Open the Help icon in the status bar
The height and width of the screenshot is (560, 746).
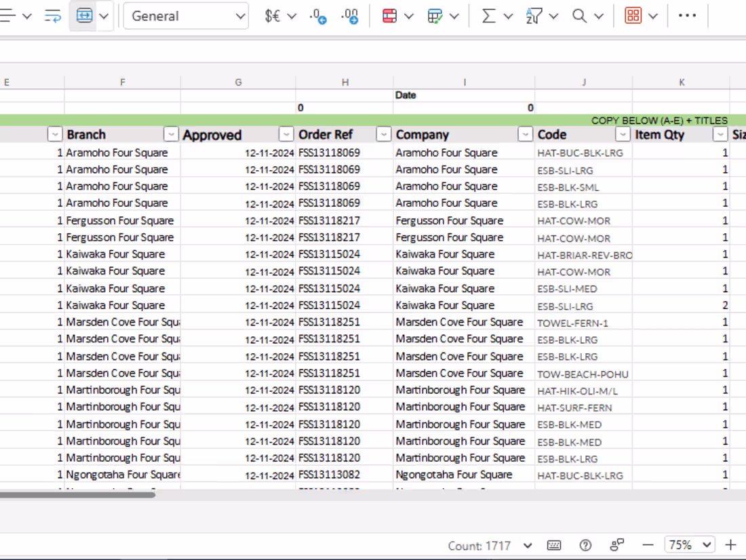coord(585,544)
